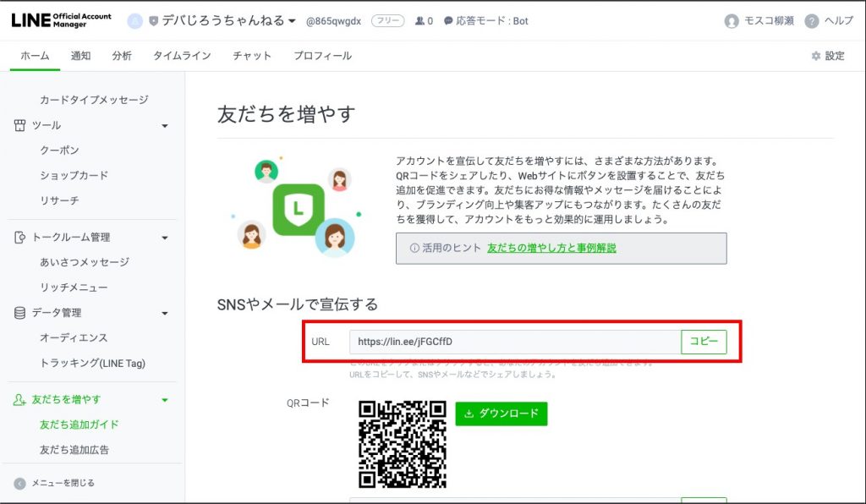Click the LINE Official Account Manager logo
The height and width of the screenshot is (504, 866).
tap(61, 20)
